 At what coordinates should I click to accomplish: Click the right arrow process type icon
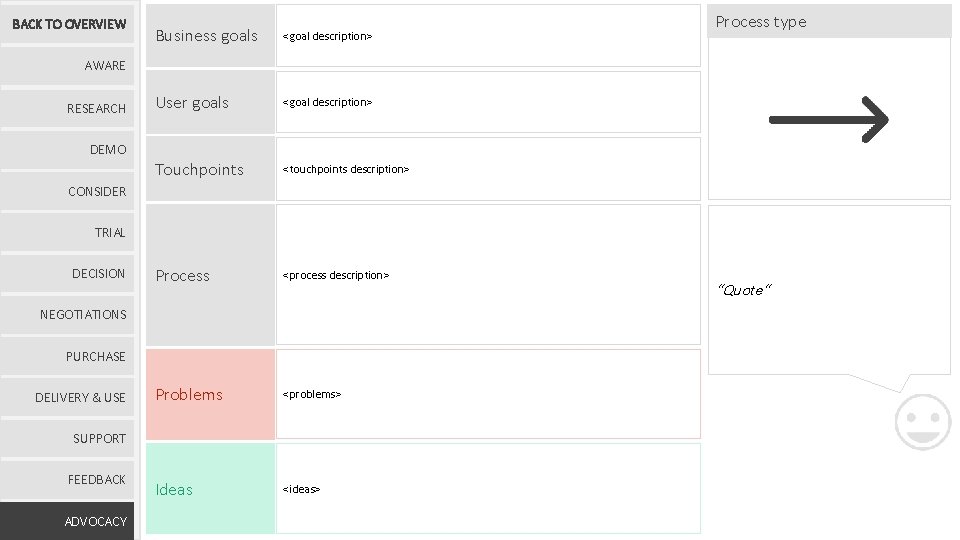click(x=828, y=120)
